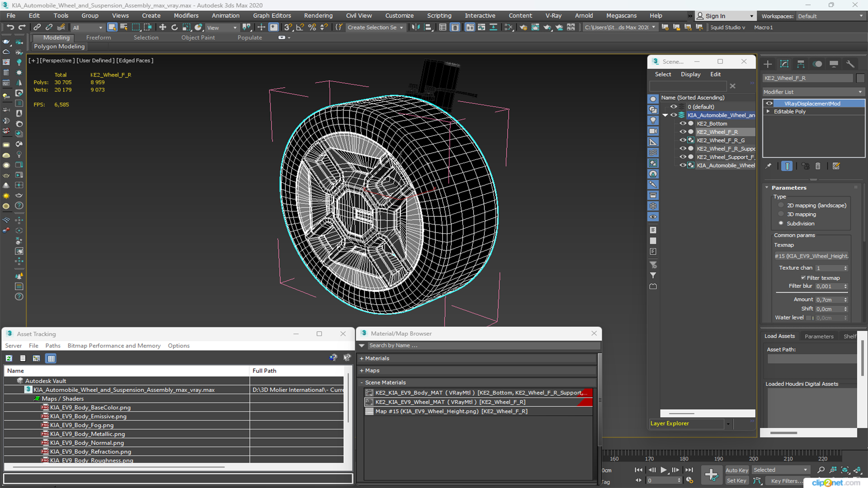The width and height of the screenshot is (868, 488).
Task: Open Bitmap Performance and Memory menu
Action: [x=114, y=346]
